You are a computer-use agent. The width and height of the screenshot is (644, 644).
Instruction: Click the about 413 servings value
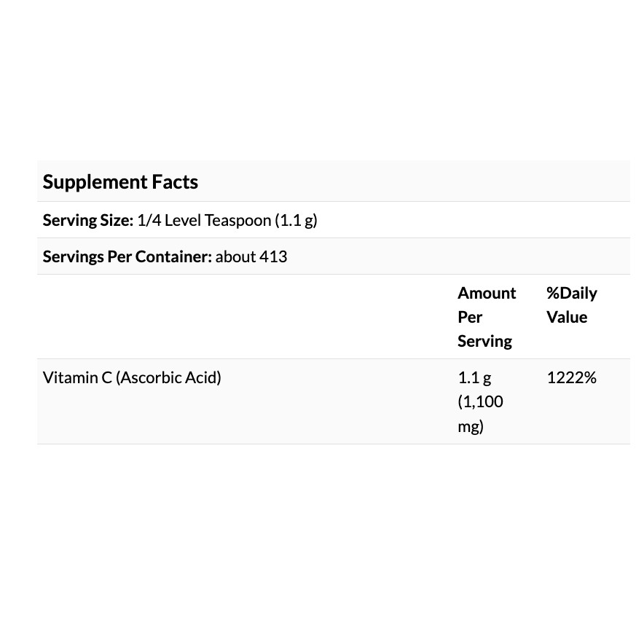[x=251, y=256]
